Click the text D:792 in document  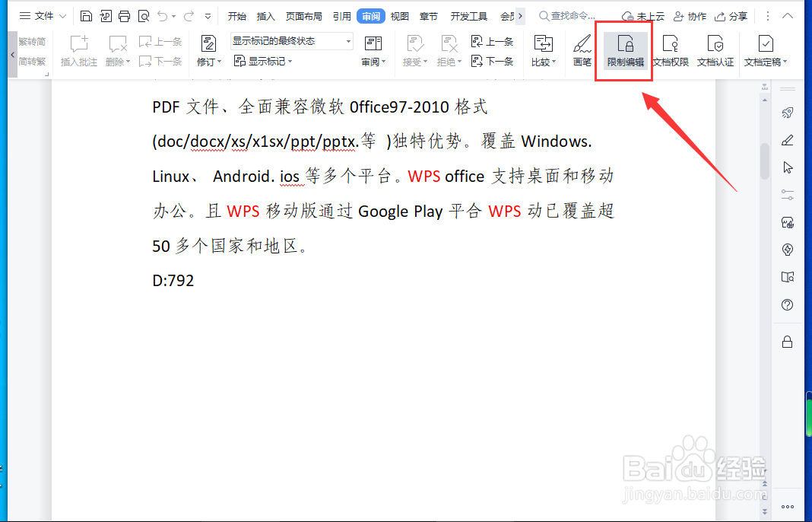pyautogui.click(x=173, y=281)
